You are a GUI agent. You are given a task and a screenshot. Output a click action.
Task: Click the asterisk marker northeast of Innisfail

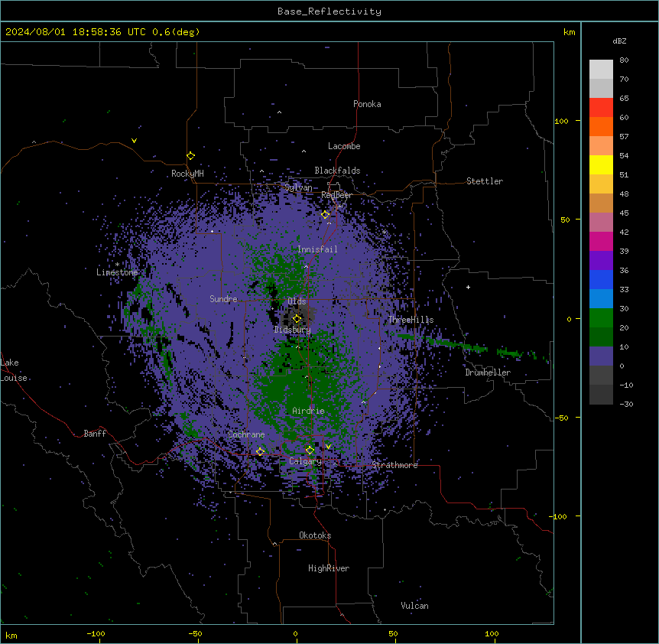[384, 232]
